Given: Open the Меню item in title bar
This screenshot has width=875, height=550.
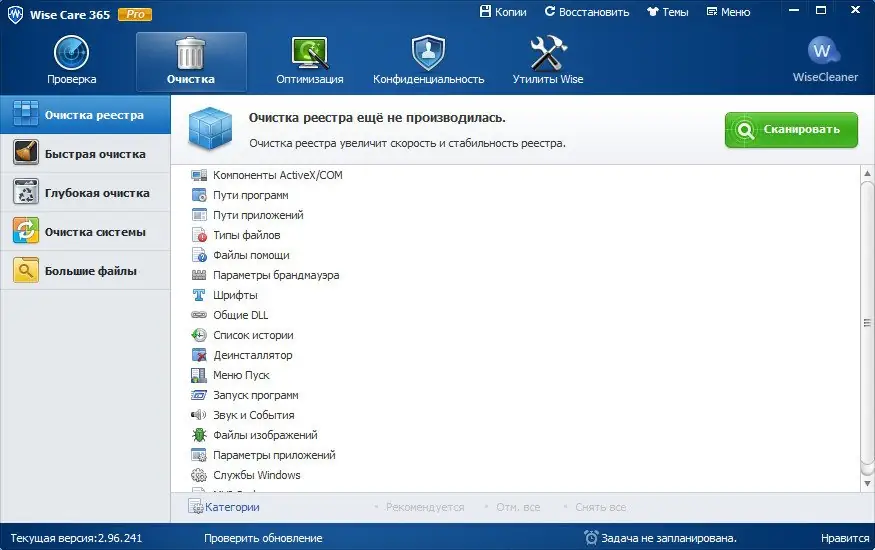Looking at the screenshot, I should [x=728, y=12].
